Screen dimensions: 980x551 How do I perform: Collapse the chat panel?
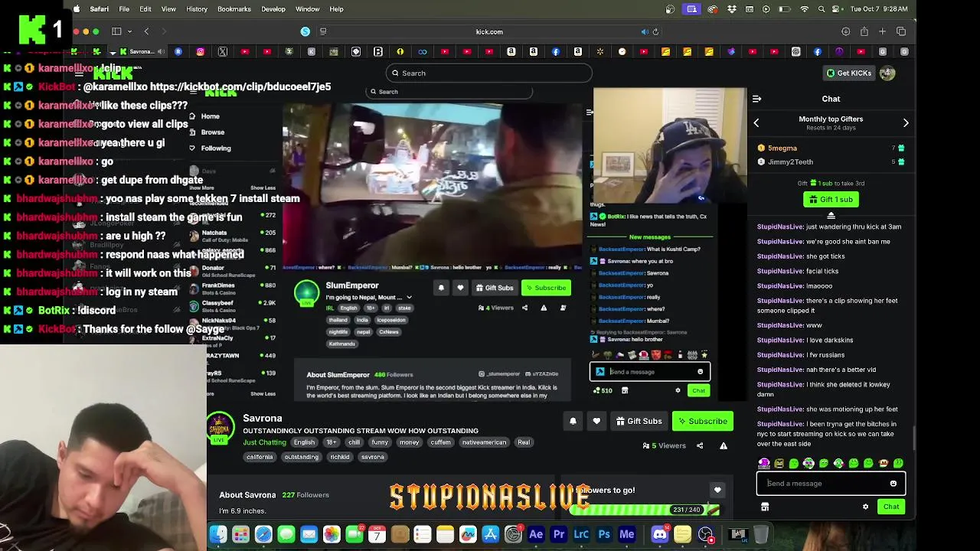(x=756, y=99)
